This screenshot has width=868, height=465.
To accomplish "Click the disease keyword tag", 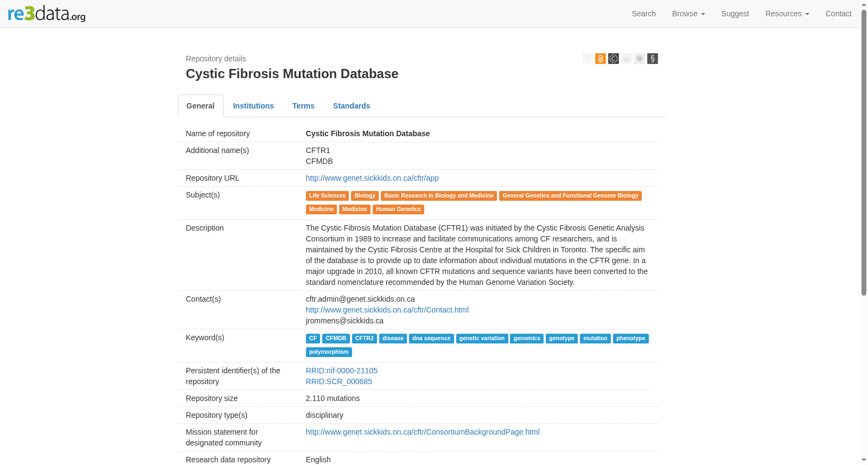I will [x=393, y=339].
